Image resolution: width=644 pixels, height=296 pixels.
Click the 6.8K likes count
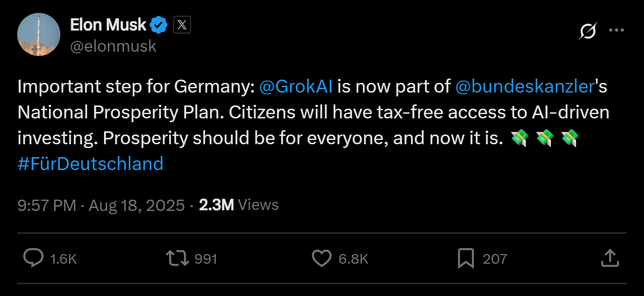coord(353,259)
